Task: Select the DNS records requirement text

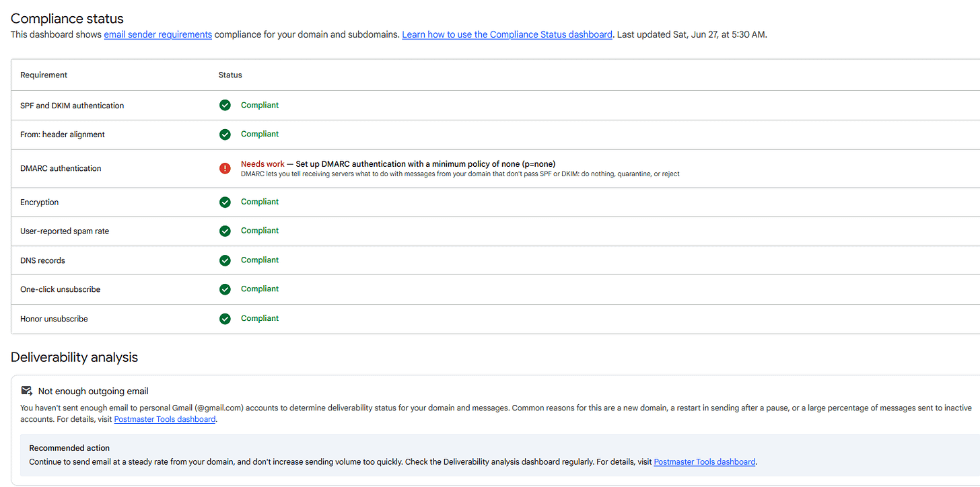Action: 42,260
